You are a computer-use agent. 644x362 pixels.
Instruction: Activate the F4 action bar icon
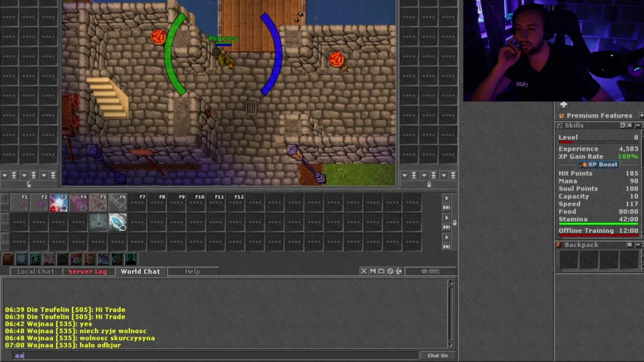pyautogui.click(x=78, y=203)
